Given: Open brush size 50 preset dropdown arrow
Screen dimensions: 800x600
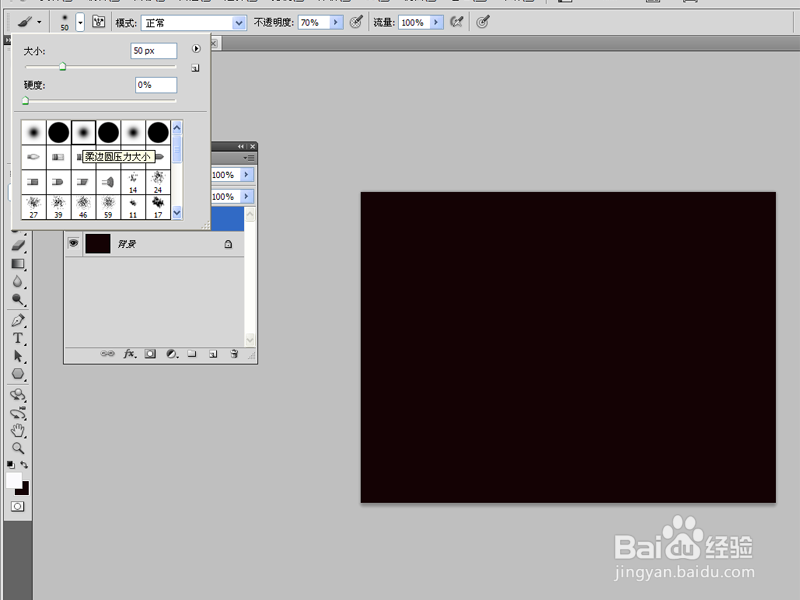Looking at the screenshot, I should 80,22.
